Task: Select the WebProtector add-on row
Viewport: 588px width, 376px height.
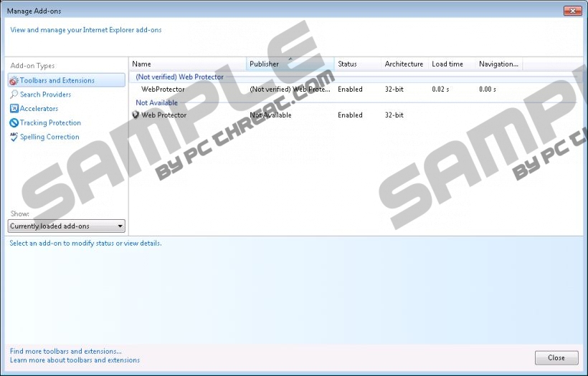Action: point(163,90)
